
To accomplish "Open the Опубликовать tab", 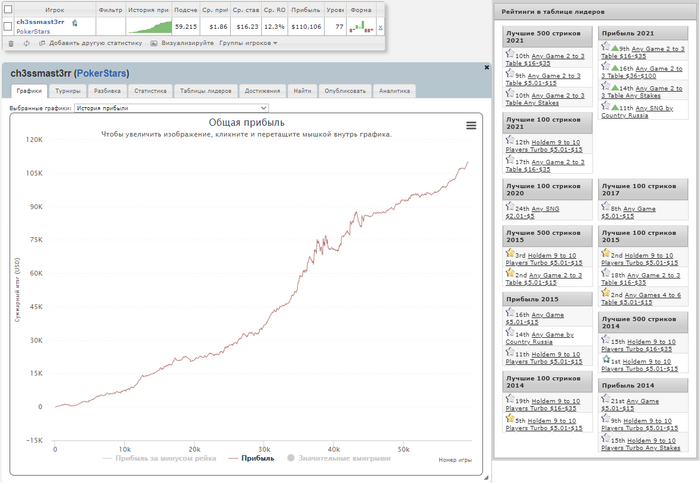I will pos(345,91).
